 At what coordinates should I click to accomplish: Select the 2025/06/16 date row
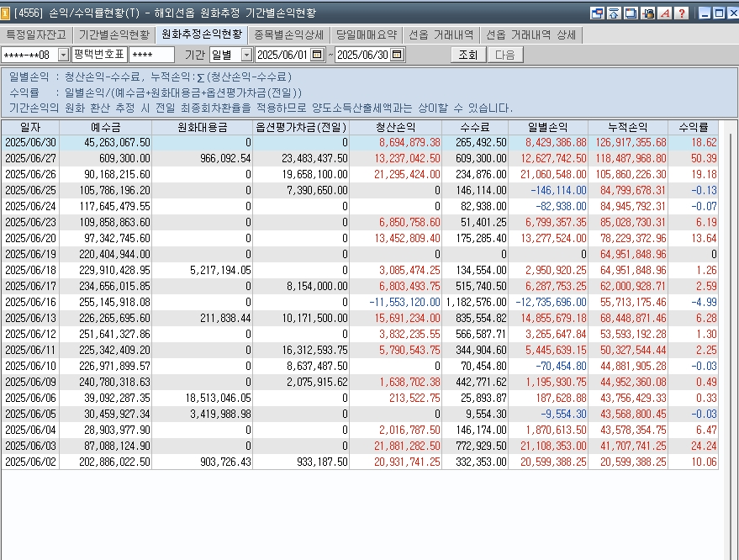pos(360,302)
